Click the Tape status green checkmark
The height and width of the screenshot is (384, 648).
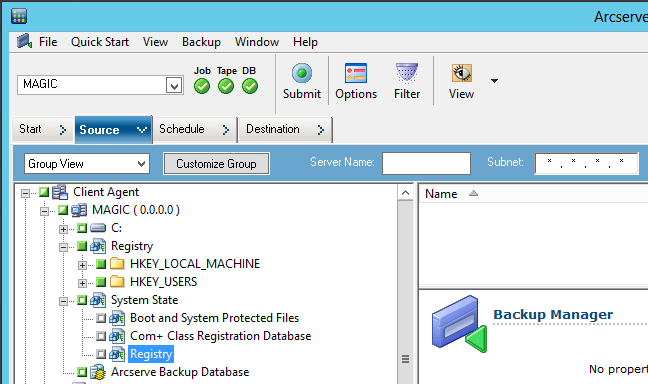point(226,86)
